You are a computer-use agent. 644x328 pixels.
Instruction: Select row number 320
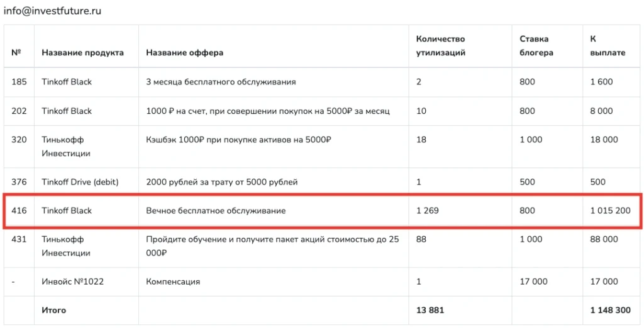pos(19,140)
